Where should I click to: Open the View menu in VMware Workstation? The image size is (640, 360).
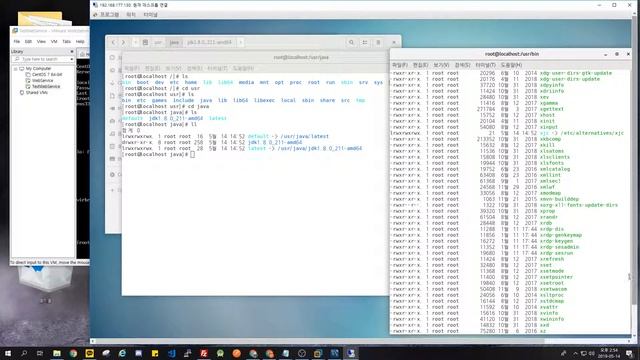click(x=41, y=42)
